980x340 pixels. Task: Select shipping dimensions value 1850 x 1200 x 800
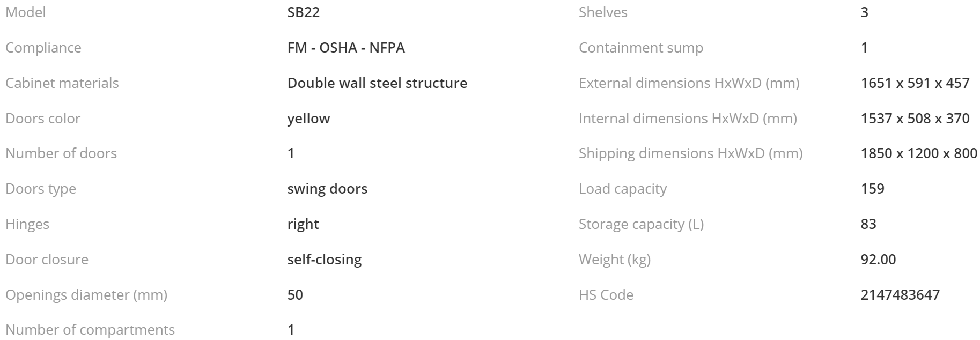pos(919,153)
